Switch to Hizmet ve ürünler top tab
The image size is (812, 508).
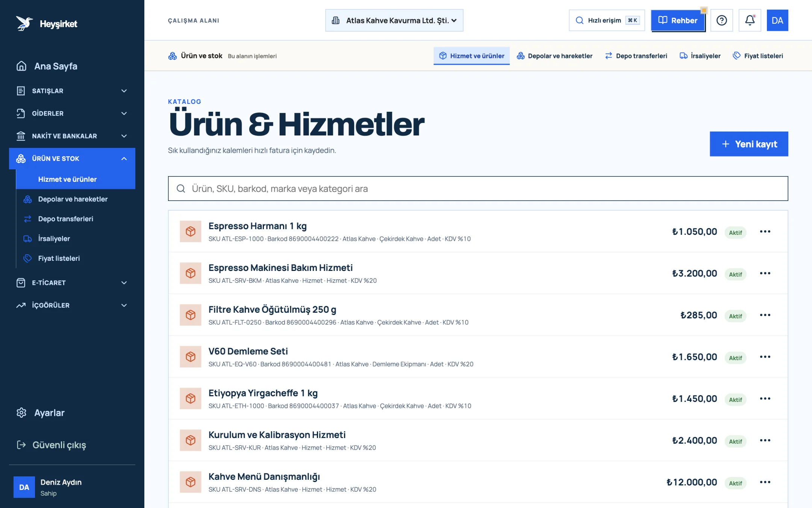[472, 56]
